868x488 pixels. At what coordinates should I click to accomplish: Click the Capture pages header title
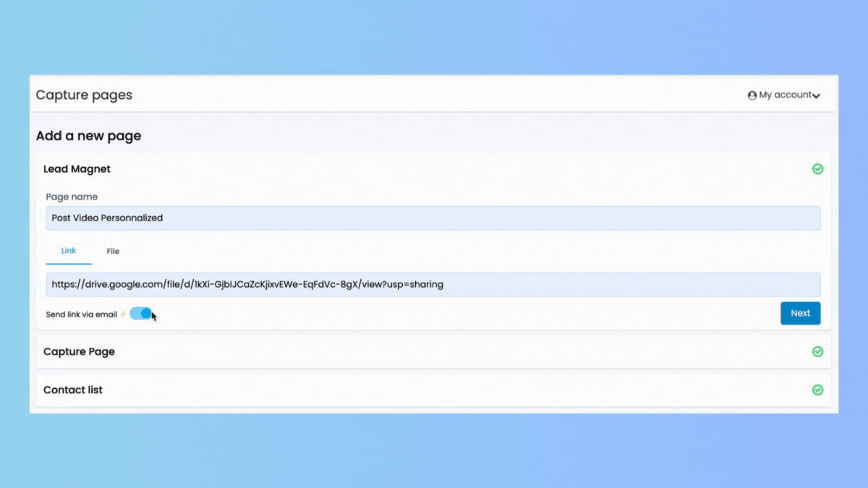point(84,95)
